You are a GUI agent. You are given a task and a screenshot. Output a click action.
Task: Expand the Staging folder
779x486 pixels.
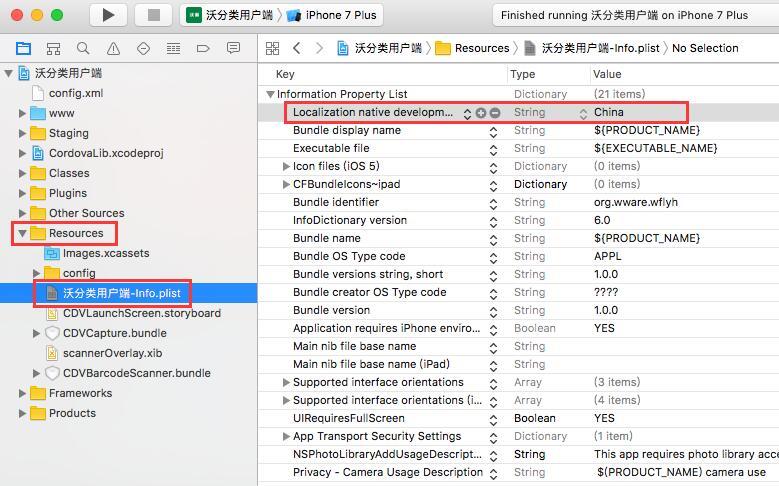tap(22, 133)
